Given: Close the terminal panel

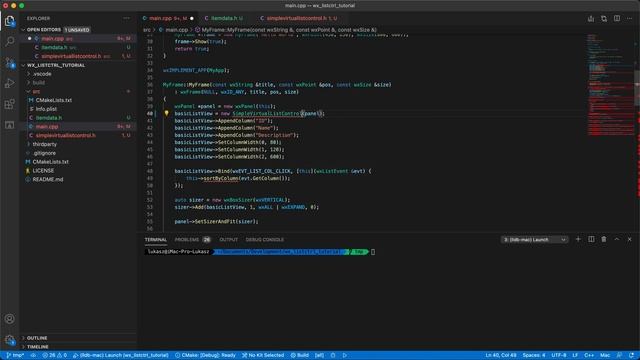Looking at the screenshot, I should pos(629,239).
